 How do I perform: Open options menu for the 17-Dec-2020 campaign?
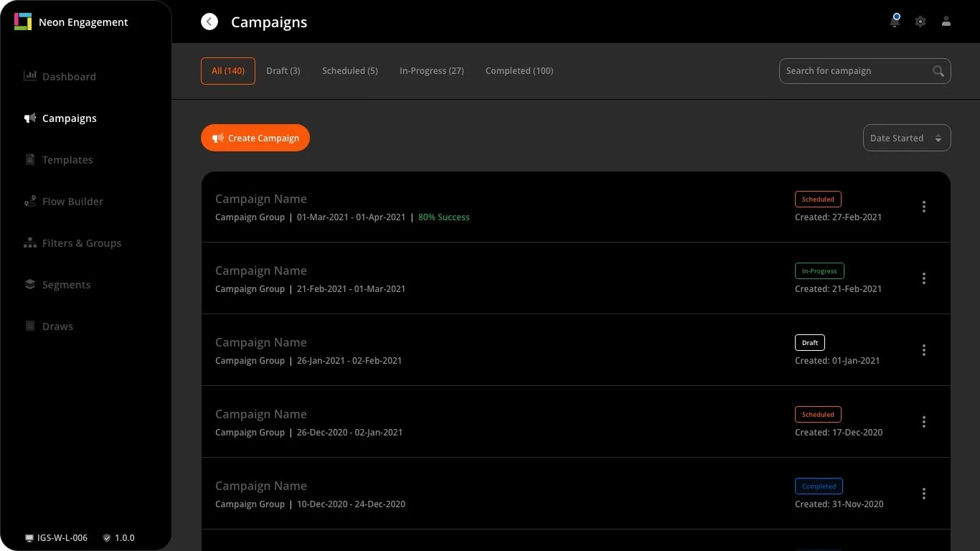pos(924,422)
